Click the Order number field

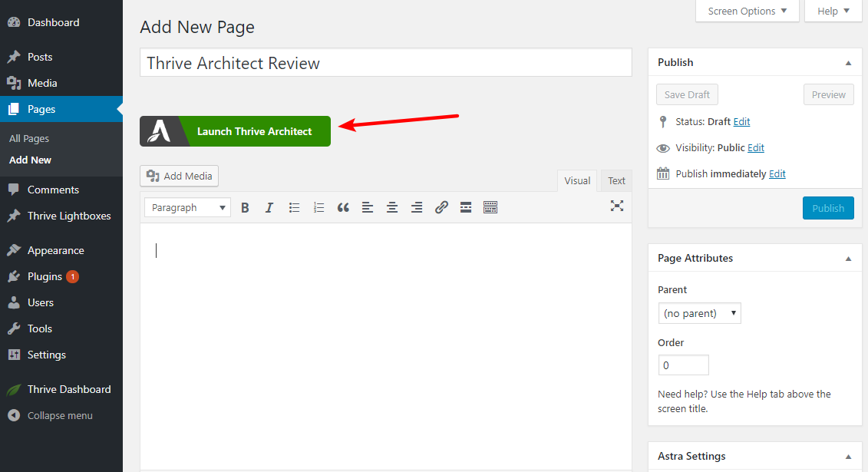[x=684, y=365]
